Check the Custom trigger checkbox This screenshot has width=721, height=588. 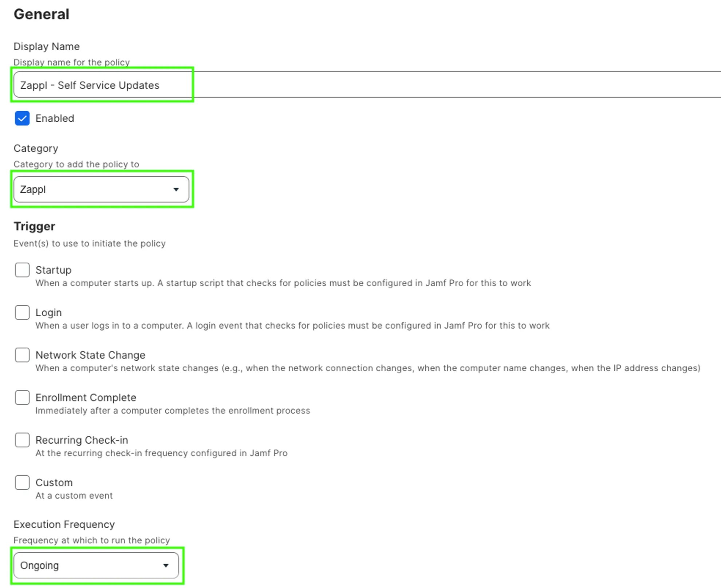point(22,482)
